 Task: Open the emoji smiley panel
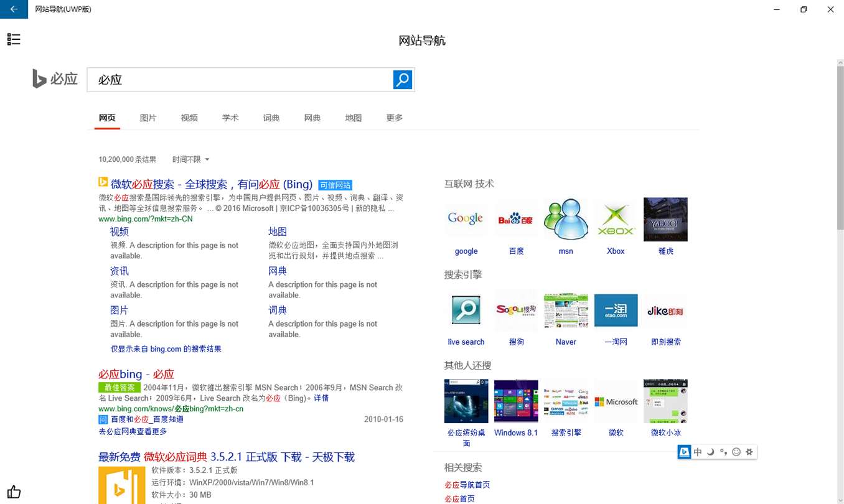(x=736, y=452)
